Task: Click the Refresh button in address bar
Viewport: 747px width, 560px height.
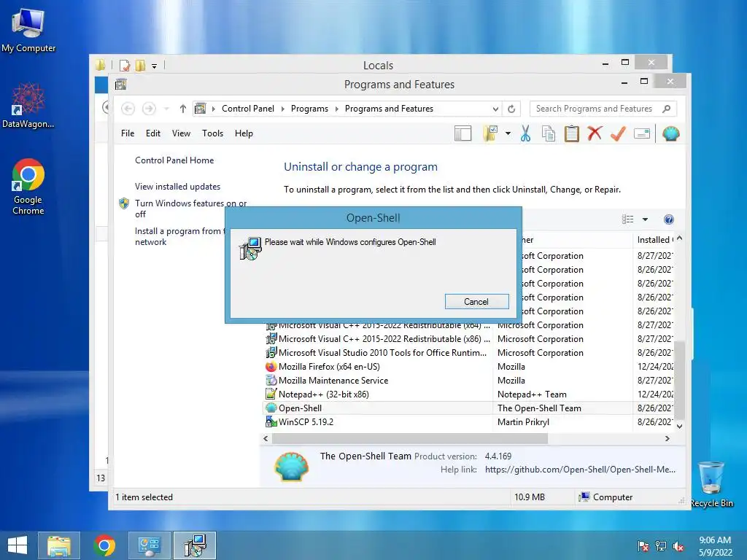Action: (x=511, y=109)
